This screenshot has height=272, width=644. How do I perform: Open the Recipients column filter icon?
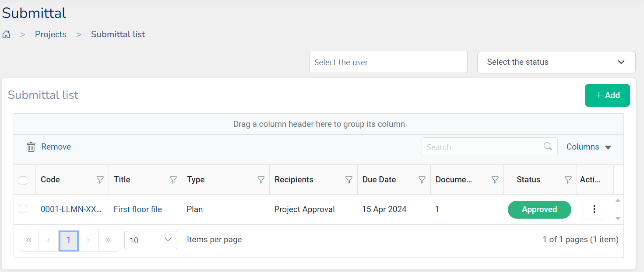click(x=349, y=180)
